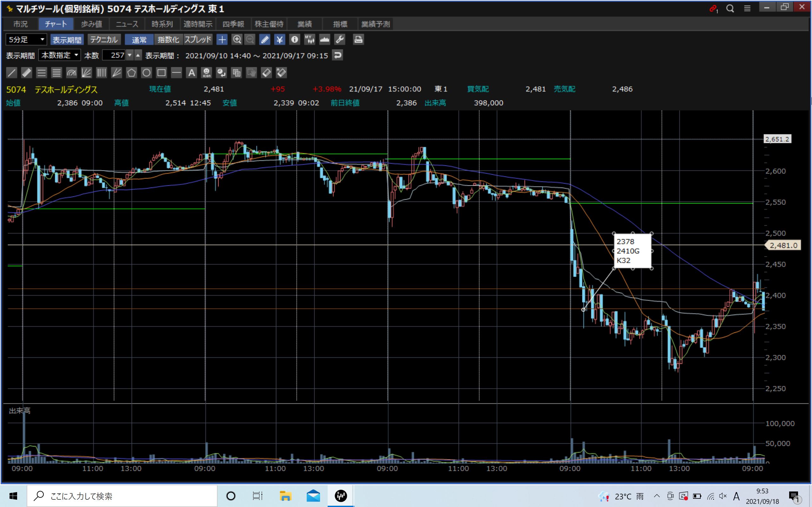Select the text annotation A tool
The image size is (812, 507).
click(x=191, y=73)
